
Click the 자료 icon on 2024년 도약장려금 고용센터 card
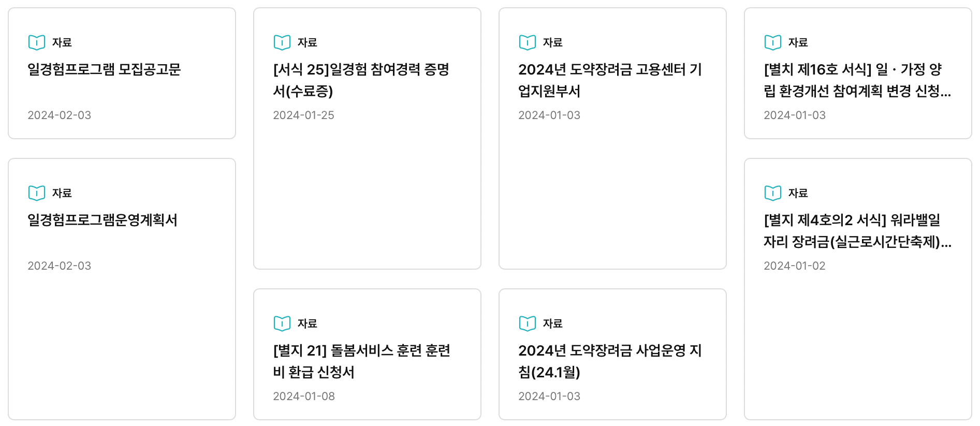pyautogui.click(x=527, y=42)
